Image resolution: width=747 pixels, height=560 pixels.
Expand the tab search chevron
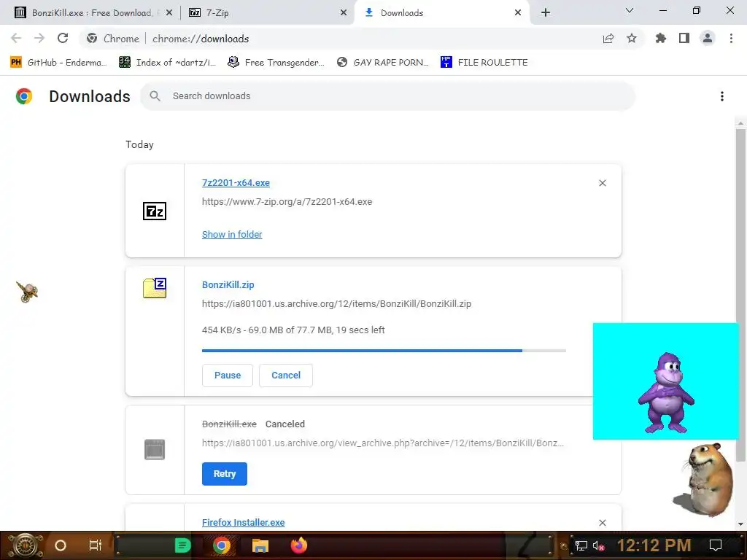(630, 10)
